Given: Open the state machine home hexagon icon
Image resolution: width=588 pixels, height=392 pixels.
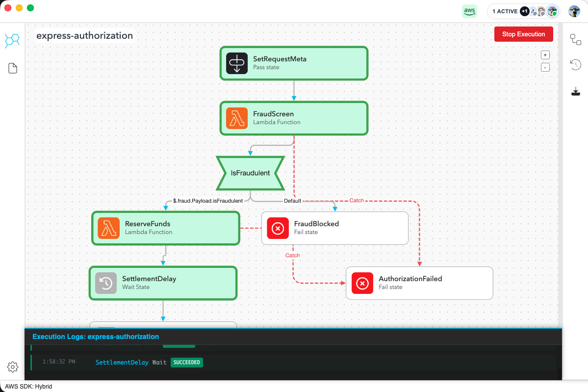Looking at the screenshot, I should (x=12, y=41).
